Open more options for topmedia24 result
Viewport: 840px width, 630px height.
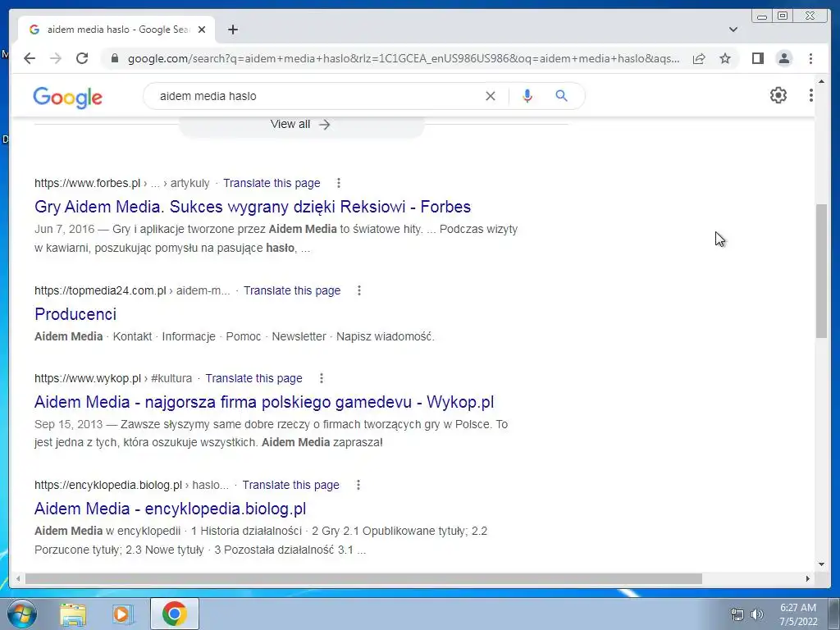359,290
